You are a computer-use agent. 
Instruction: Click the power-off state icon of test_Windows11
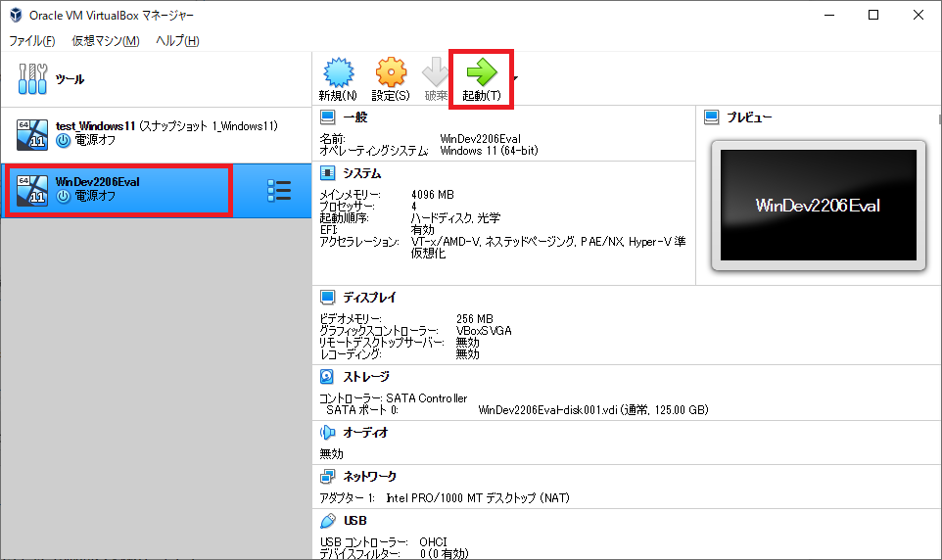pos(63,141)
